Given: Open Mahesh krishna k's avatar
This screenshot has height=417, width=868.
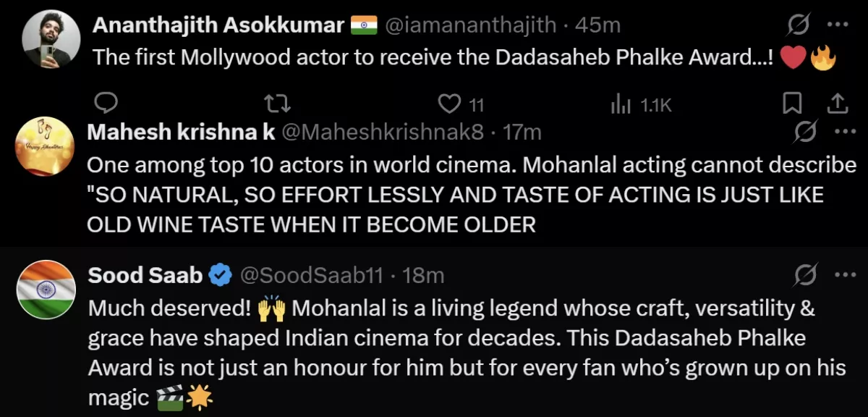Looking at the screenshot, I should coord(45,147).
